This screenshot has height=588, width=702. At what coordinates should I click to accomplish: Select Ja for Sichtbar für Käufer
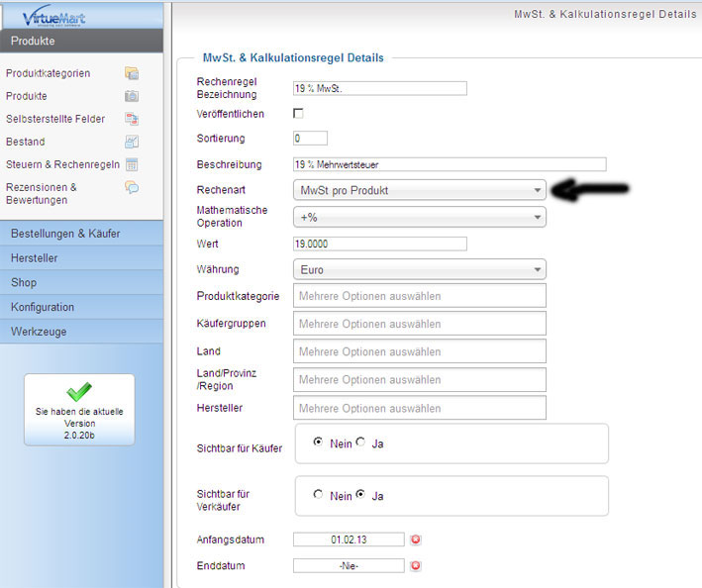(x=360, y=443)
